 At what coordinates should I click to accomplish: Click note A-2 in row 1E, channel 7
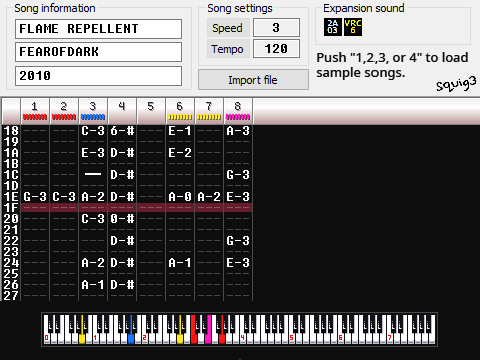pos(209,197)
